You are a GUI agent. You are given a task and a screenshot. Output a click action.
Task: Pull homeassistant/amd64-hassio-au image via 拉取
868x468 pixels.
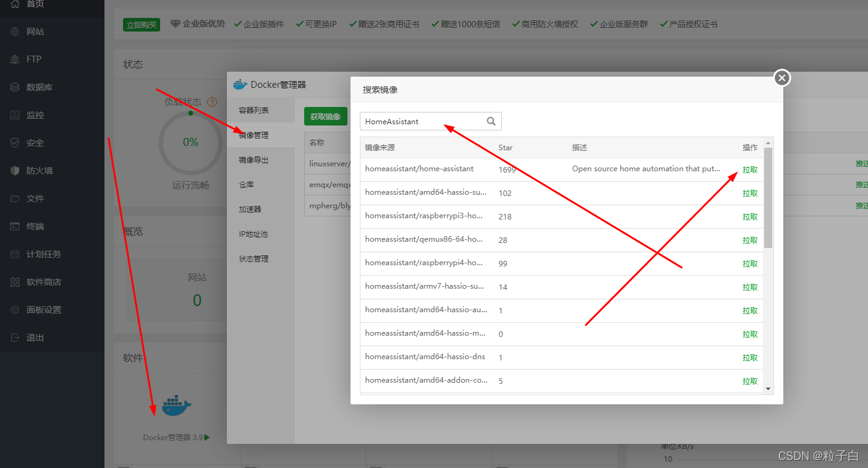750,310
